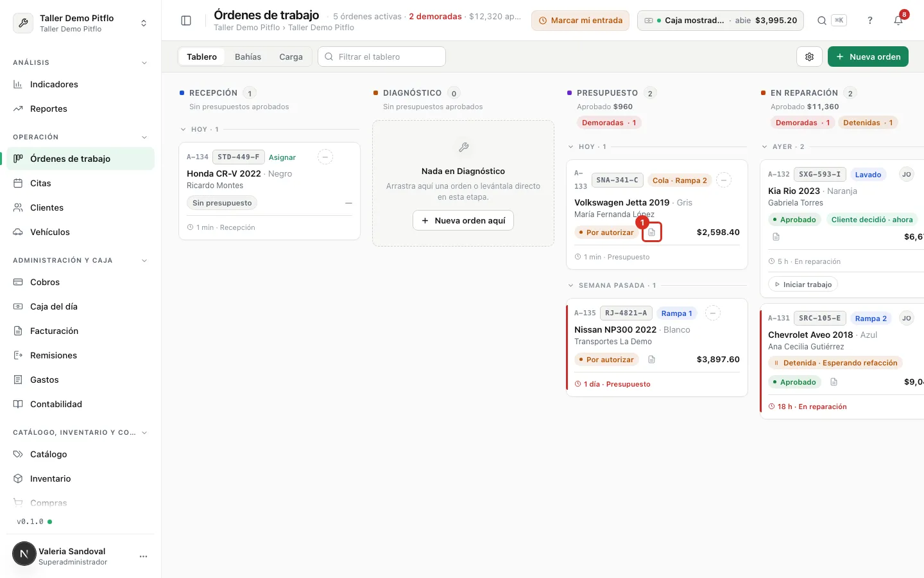Collapse the Operación section
Image resolution: width=924 pixels, height=578 pixels.
(x=144, y=137)
